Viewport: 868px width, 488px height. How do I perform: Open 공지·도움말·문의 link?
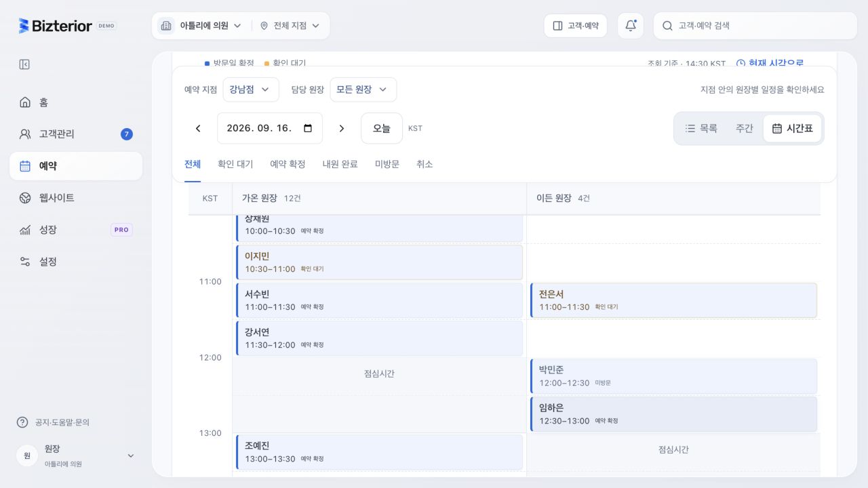click(x=53, y=422)
